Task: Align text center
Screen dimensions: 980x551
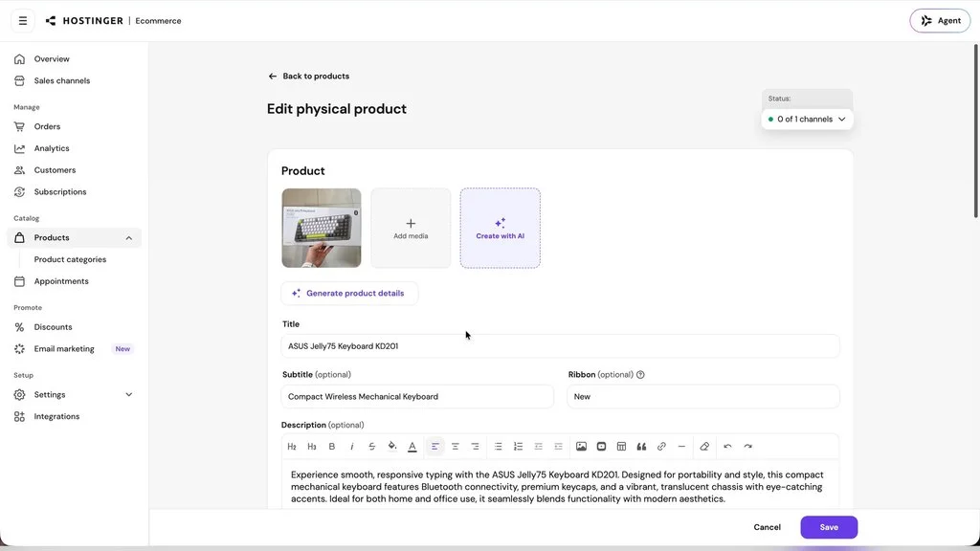Action: point(455,447)
